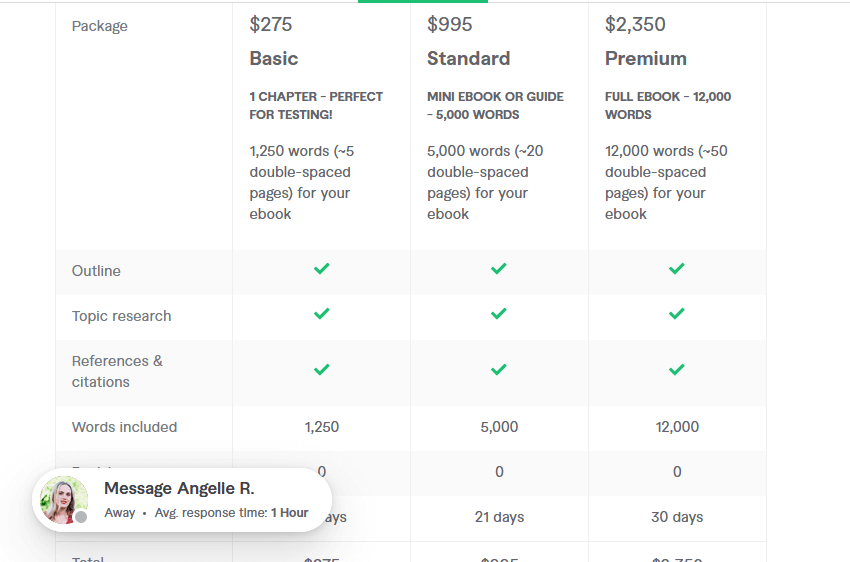Click References & citations checkmark under Basic

(x=321, y=370)
